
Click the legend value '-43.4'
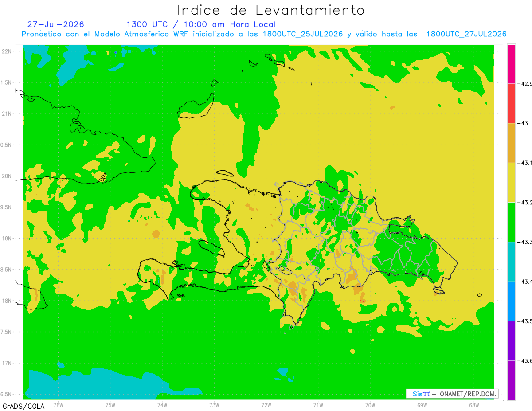pyautogui.click(x=525, y=282)
